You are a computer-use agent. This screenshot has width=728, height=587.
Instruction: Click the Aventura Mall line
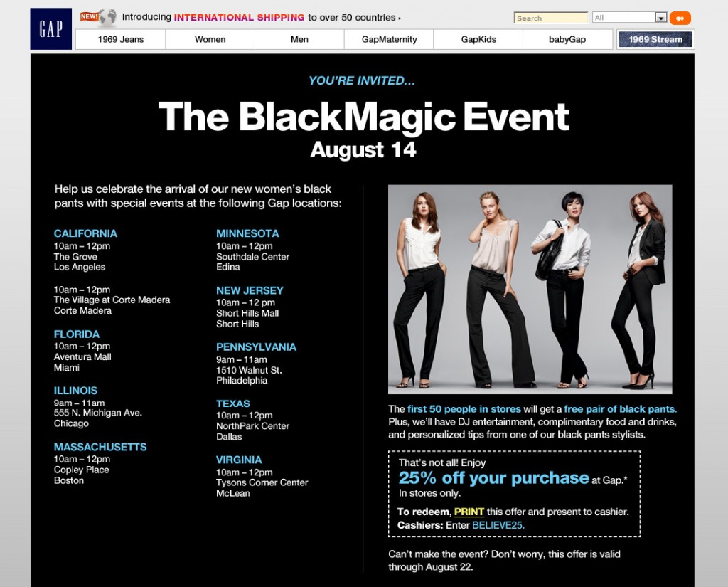[x=82, y=356]
